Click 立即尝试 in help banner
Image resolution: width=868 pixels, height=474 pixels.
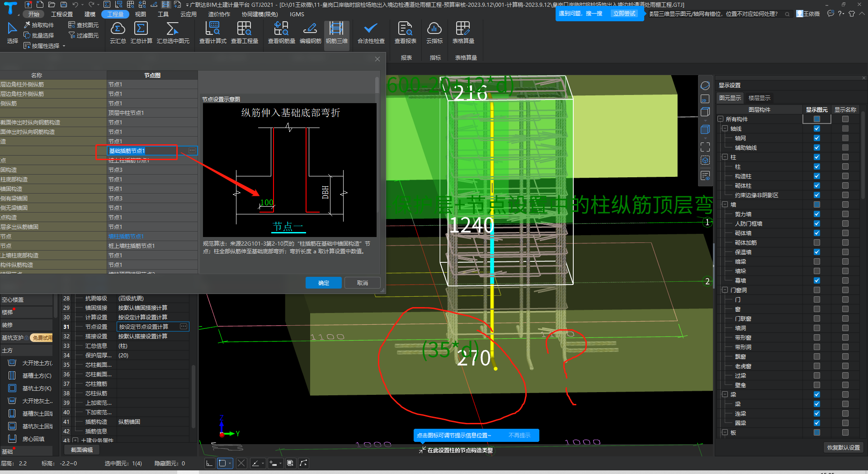tap(624, 14)
